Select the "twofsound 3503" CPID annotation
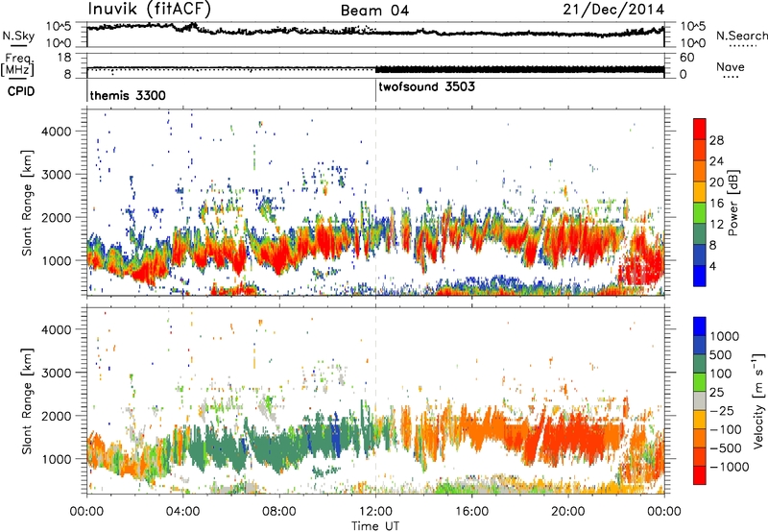Screen dimensions: 768x532 click(x=426, y=86)
